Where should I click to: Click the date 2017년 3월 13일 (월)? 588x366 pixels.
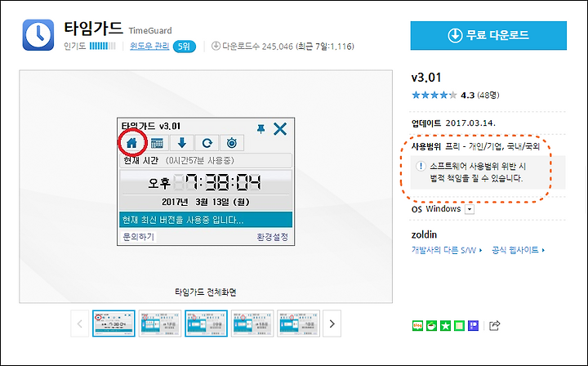tap(206, 202)
